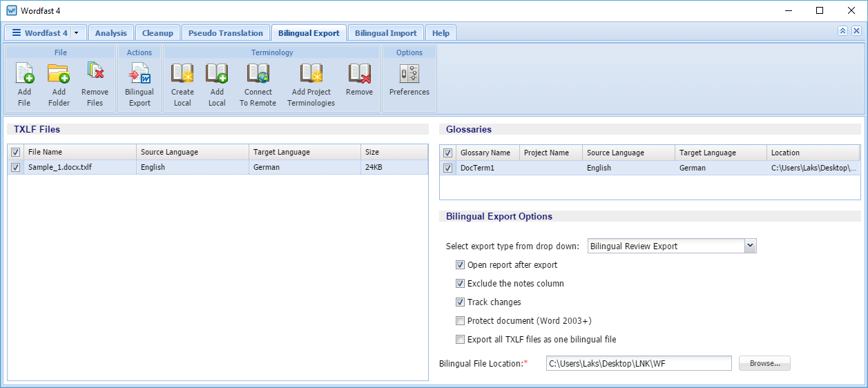
Task: Click the Glossary Name column header
Action: pyautogui.click(x=488, y=153)
